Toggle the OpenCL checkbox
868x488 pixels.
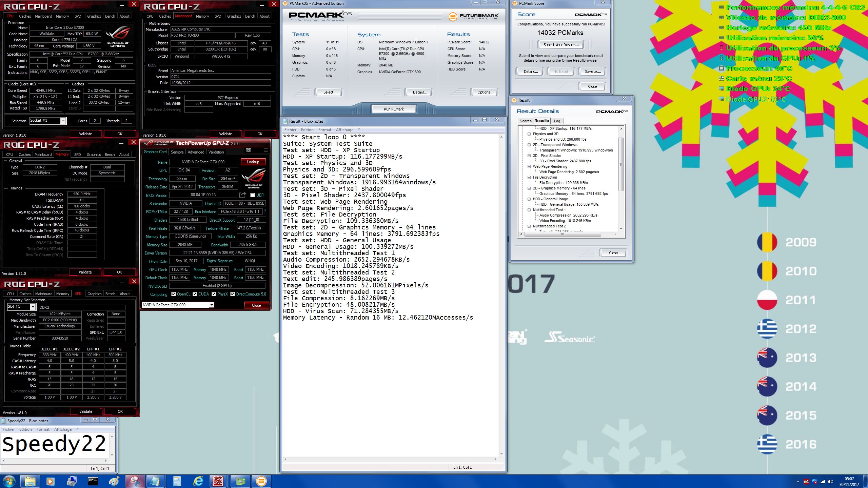point(173,294)
